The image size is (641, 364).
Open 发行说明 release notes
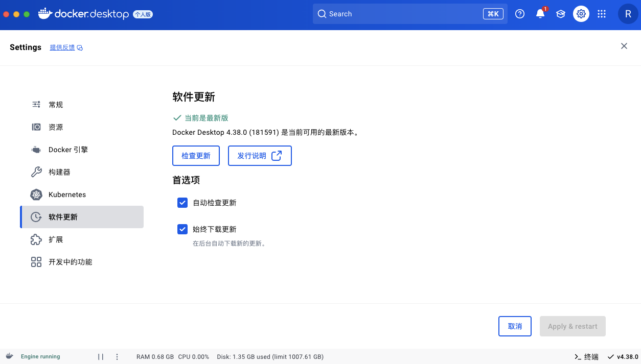pyautogui.click(x=260, y=156)
